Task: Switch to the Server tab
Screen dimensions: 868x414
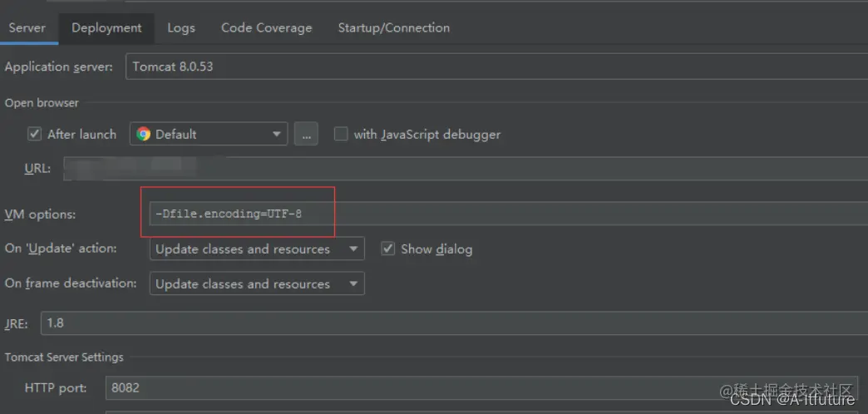Action: [x=27, y=27]
